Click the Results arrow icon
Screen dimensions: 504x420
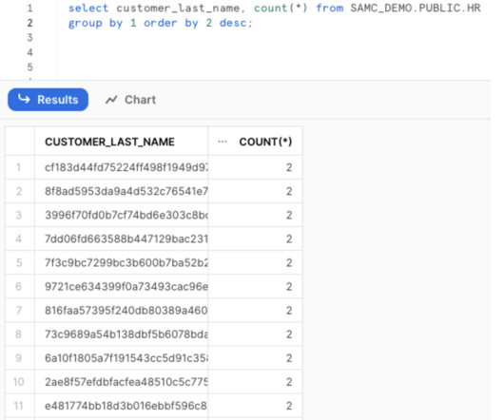click(24, 99)
